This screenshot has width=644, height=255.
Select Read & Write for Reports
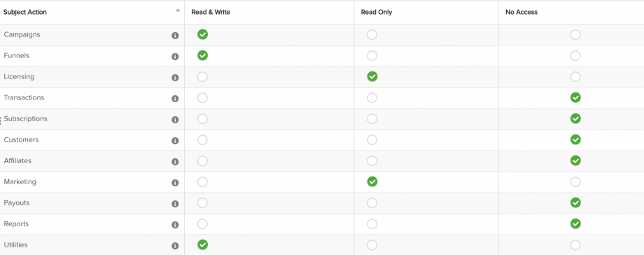click(202, 223)
